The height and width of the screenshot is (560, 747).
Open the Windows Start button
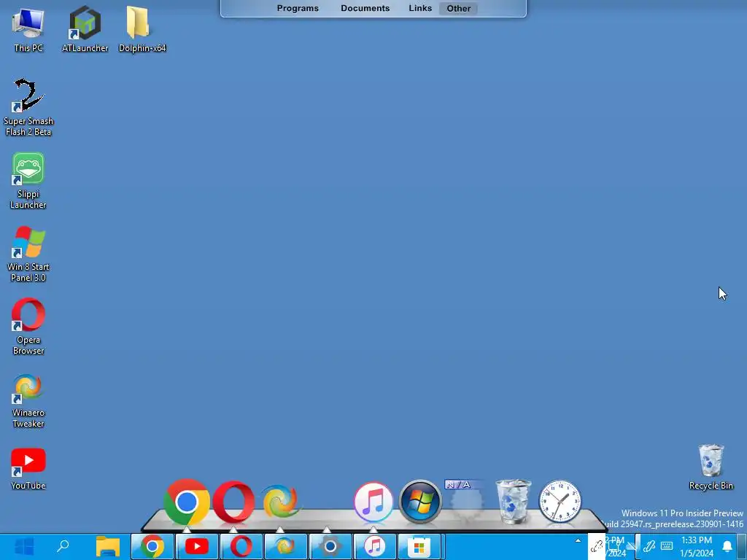tap(24, 547)
